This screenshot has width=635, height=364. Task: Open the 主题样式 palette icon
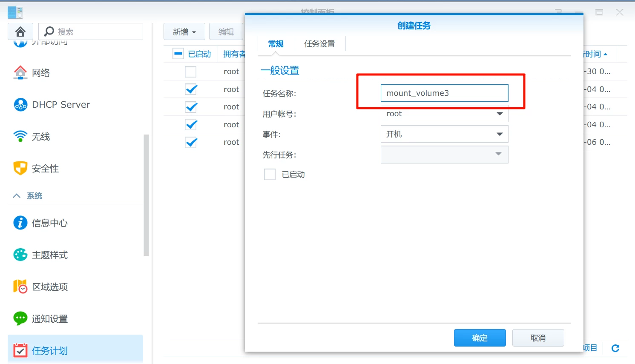click(x=20, y=255)
